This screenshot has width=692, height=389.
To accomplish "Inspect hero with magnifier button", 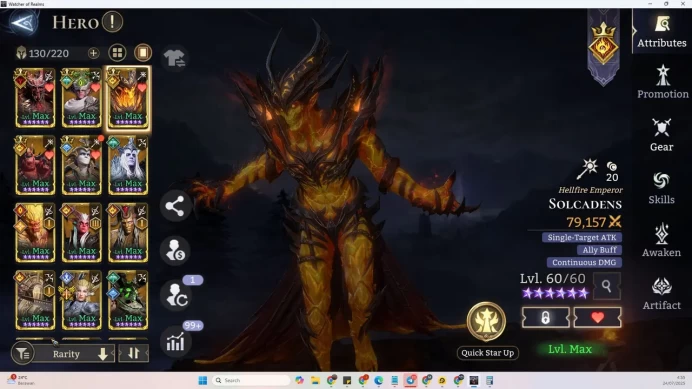I will coord(606,286).
